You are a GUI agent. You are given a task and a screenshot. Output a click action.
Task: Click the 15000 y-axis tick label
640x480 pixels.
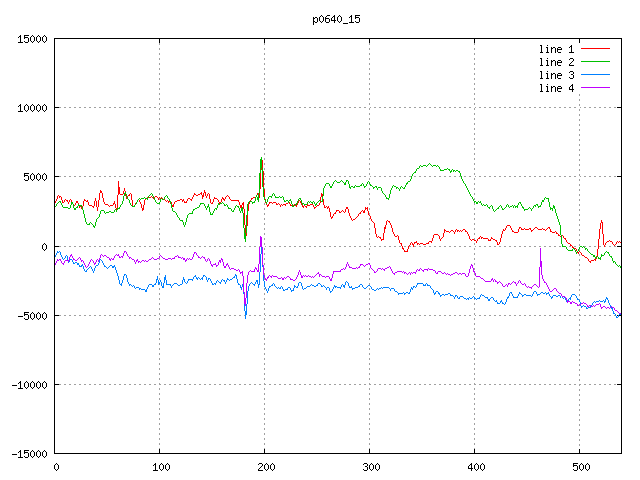tap(31, 39)
